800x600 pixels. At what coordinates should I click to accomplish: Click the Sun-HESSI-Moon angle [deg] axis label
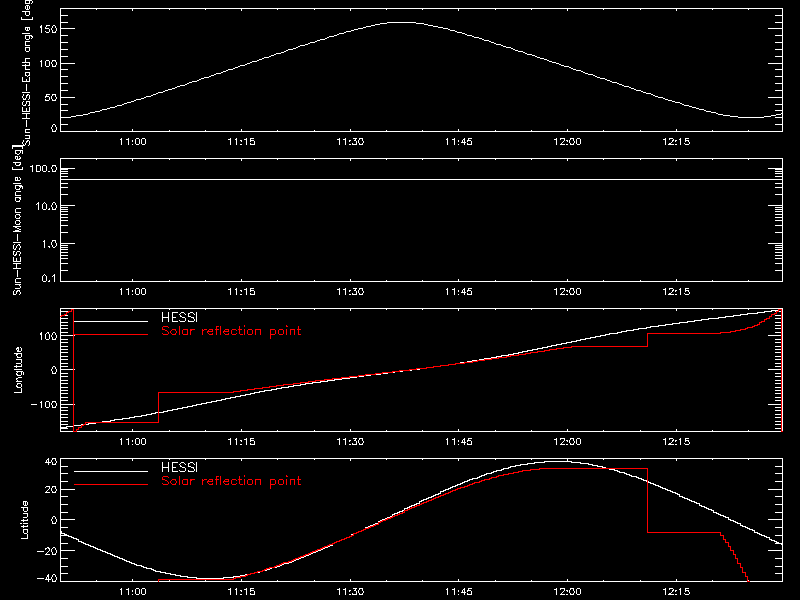tap(17, 221)
